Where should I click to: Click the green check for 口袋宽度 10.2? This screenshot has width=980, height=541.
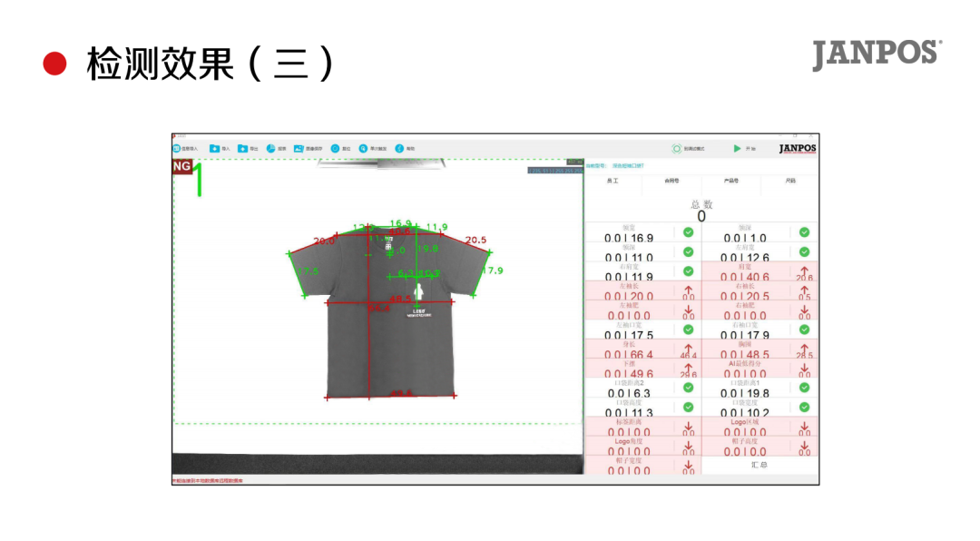[x=804, y=408]
